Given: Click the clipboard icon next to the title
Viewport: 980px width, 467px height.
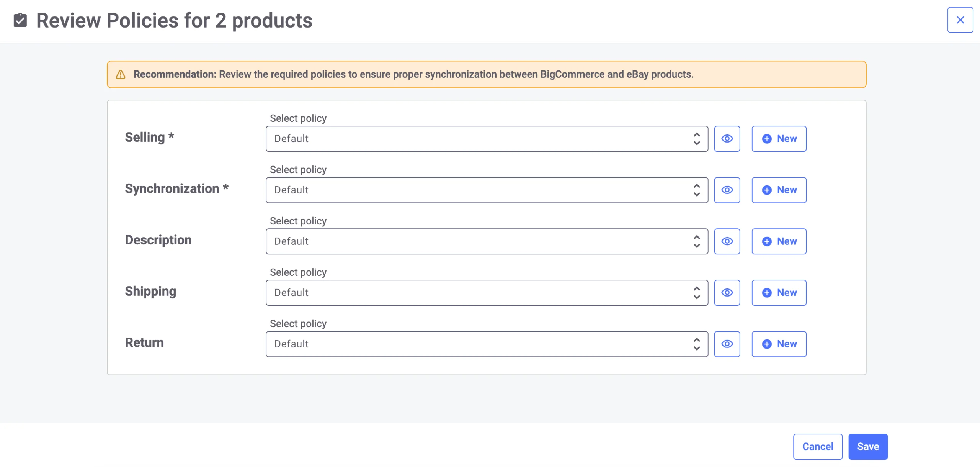Looking at the screenshot, I should tap(20, 20).
